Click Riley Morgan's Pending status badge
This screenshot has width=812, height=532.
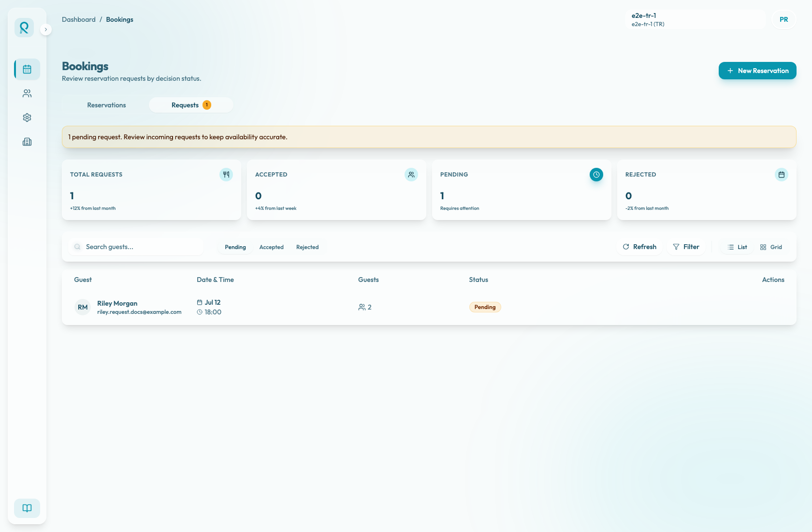point(485,307)
